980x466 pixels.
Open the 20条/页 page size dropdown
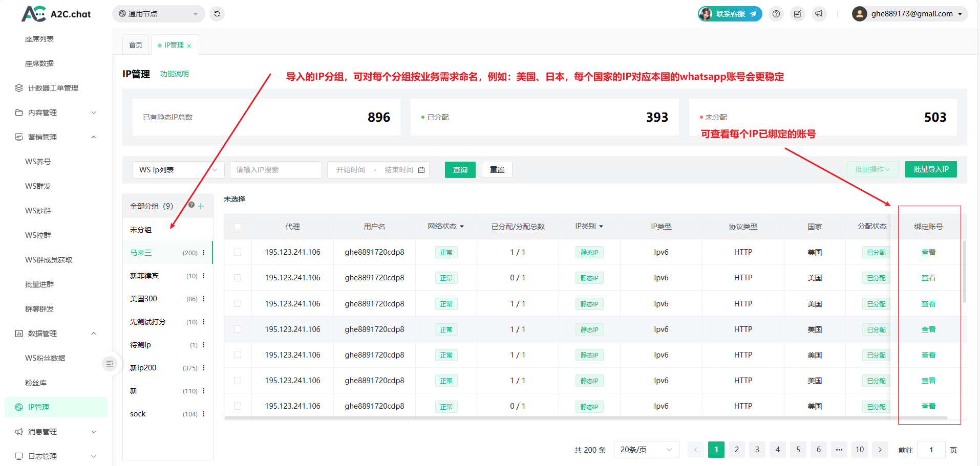[x=646, y=450]
